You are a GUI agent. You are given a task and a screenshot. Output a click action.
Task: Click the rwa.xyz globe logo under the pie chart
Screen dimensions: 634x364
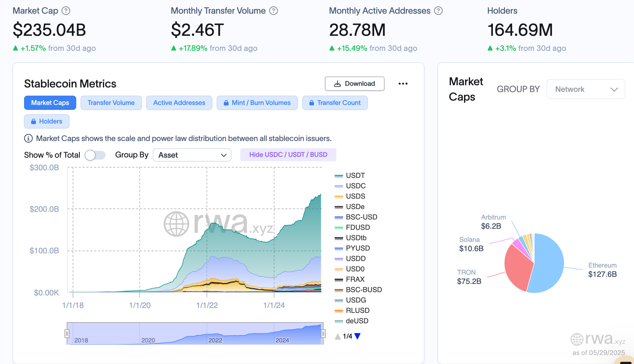point(577,339)
